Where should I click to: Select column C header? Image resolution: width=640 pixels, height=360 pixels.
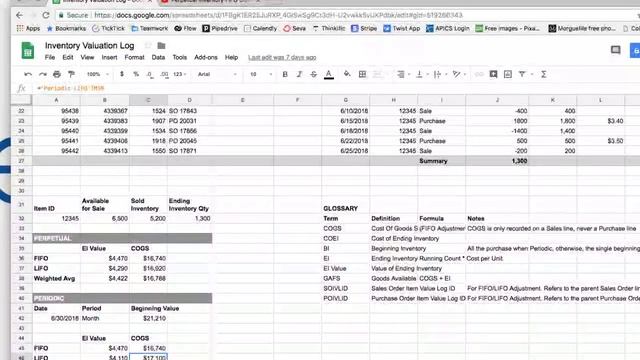click(148, 100)
